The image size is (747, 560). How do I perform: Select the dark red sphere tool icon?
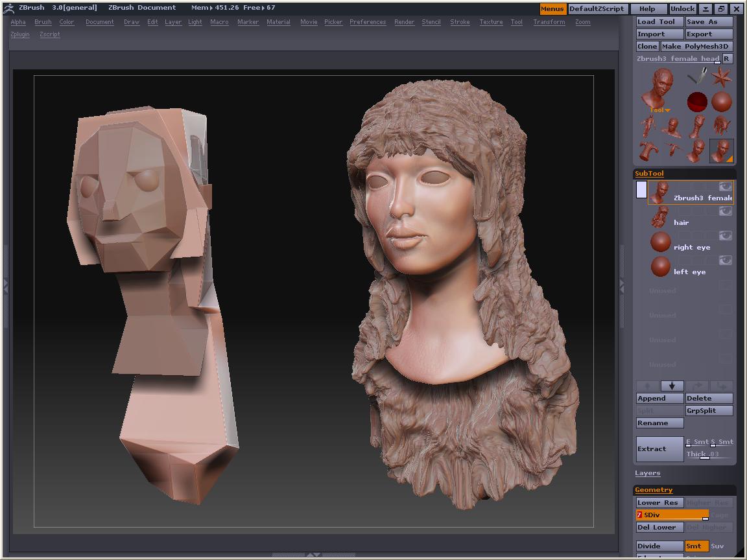pyautogui.click(x=697, y=101)
